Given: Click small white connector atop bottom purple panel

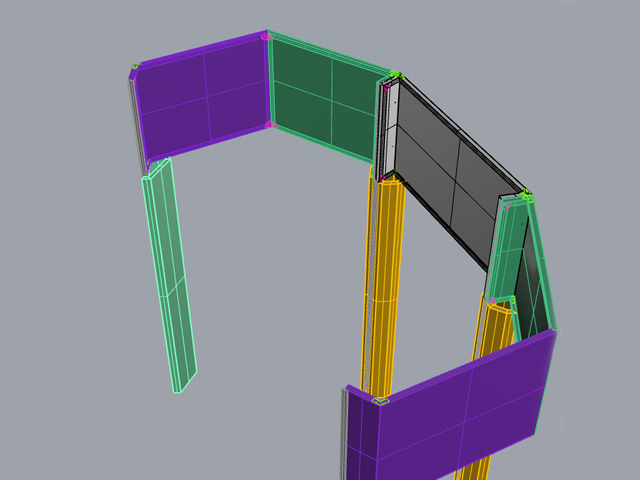Looking at the screenshot, I should coord(380,400).
